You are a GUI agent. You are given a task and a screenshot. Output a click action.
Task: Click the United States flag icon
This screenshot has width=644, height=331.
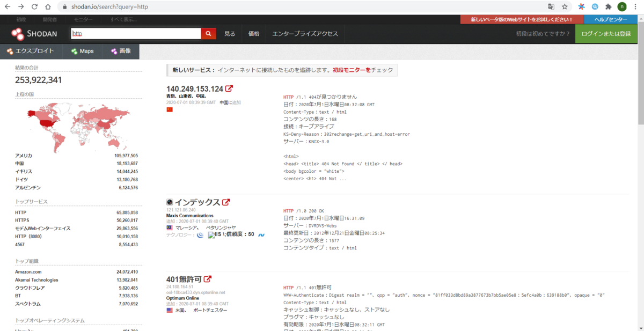point(170,310)
